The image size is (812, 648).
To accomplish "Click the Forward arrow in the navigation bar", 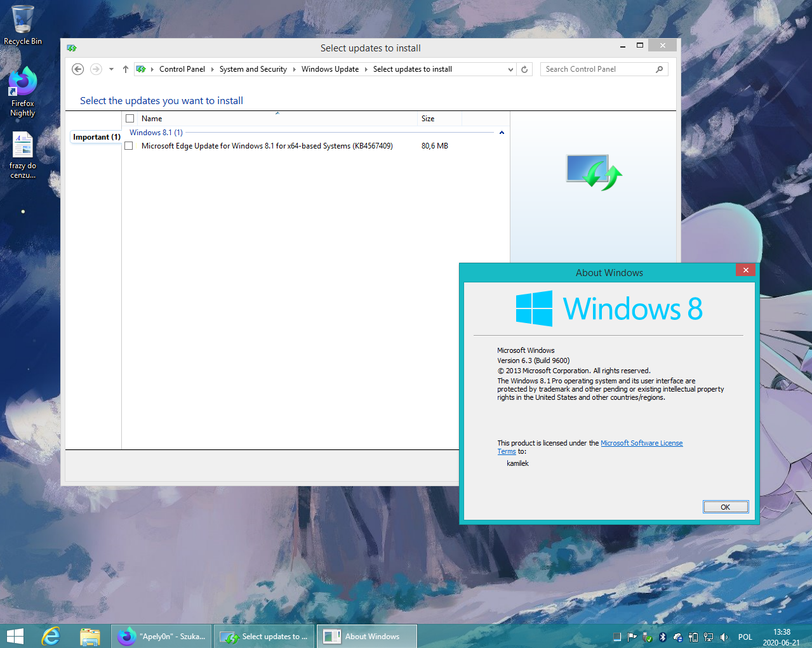I will point(96,69).
